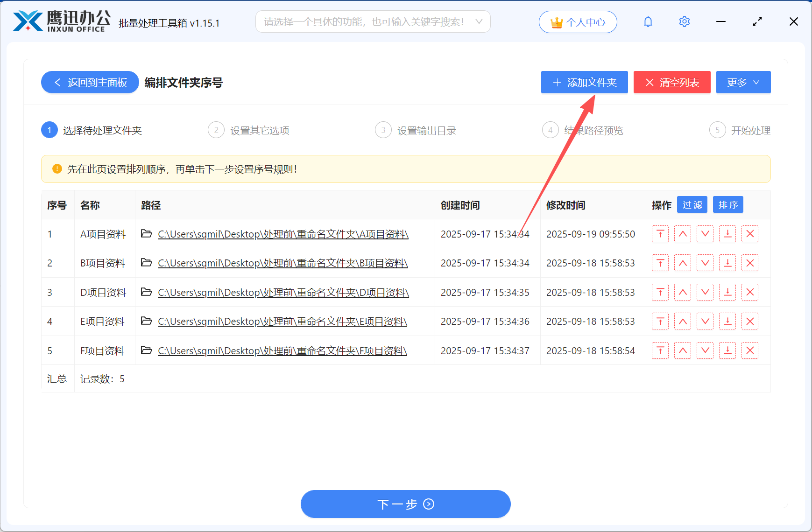Move D项目资料 down one row
The image size is (812, 532).
(705, 292)
